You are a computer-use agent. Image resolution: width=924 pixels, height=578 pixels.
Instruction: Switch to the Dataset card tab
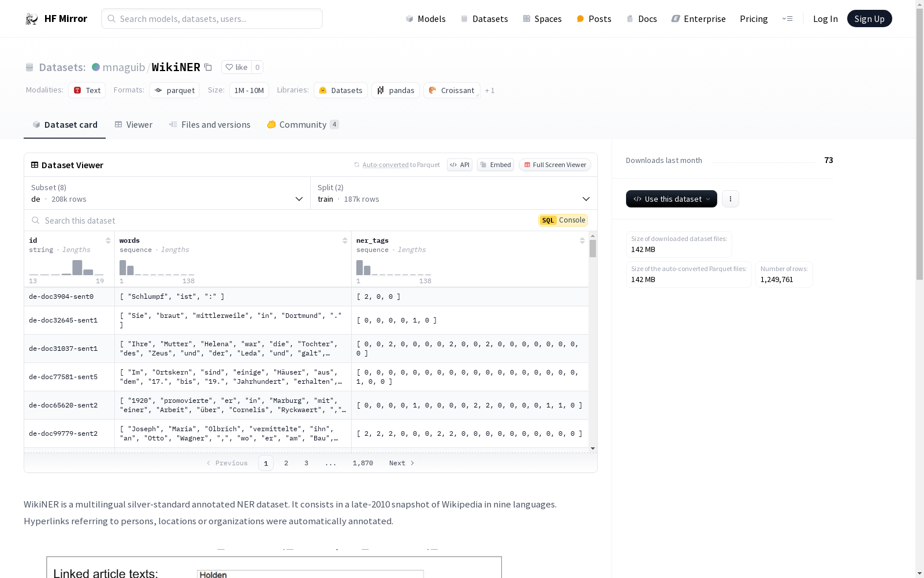click(65, 124)
